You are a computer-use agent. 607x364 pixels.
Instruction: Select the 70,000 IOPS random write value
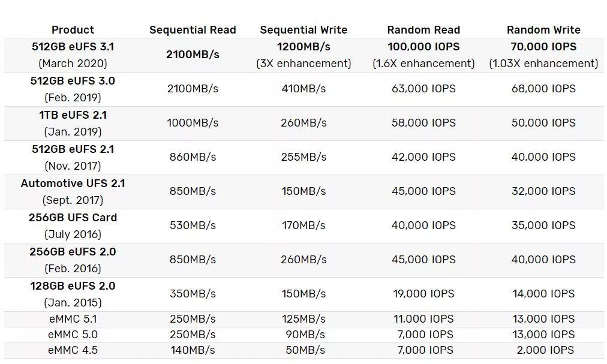pyautogui.click(x=543, y=47)
